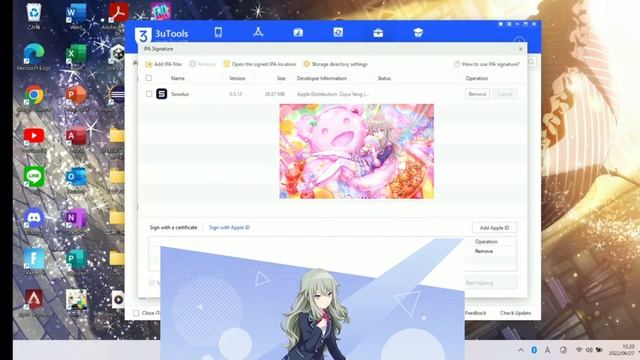Click the Size column header
The height and width of the screenshot is (360, 640).
tap(281, 78)
